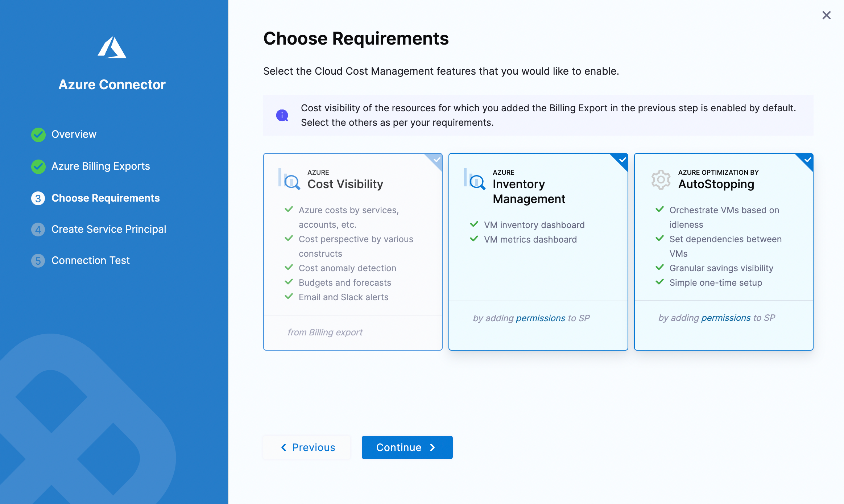
Task: Click the step 5 number badge
Action: click(38, 261)
